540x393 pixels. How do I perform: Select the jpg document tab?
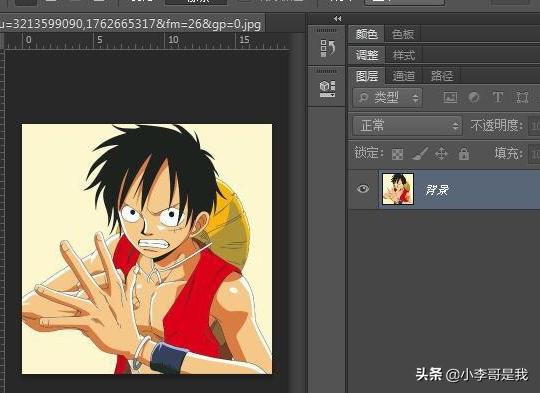(x=132, y=23)
